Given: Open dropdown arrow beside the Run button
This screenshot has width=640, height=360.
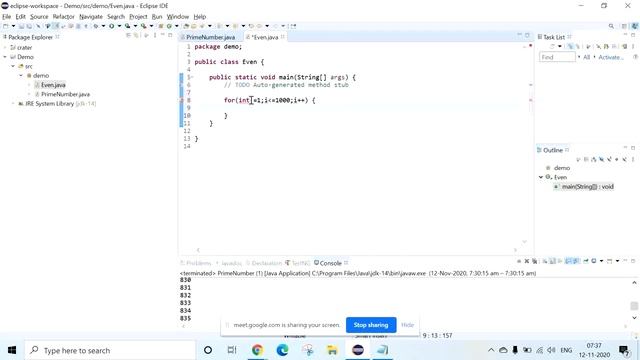Looking at the screenshot, I should [119, 26].
